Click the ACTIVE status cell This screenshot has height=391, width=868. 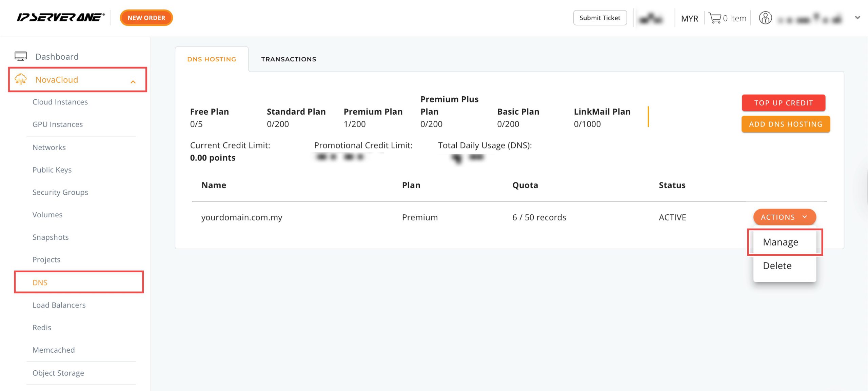672,217
